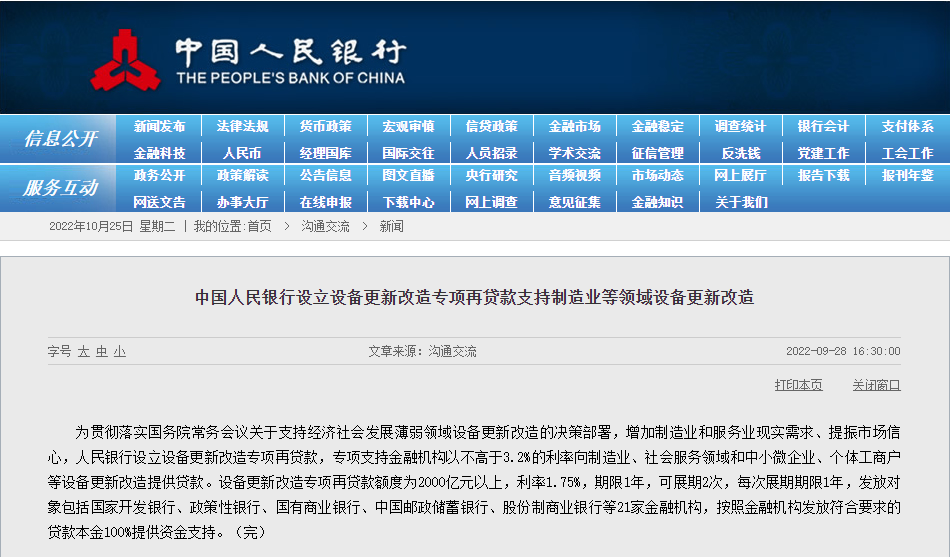
Task: Open 市场动态 navigation item
Action: coord(658,175)
